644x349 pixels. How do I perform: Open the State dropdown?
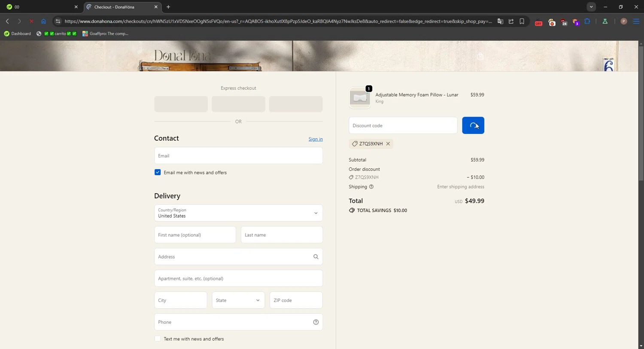238,300
